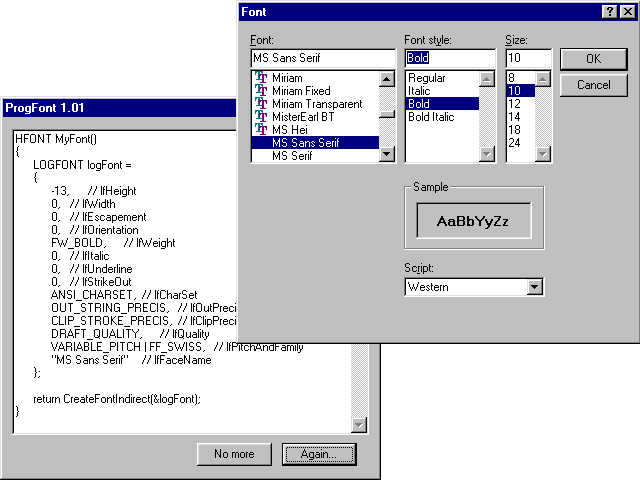The image size is (640, 480).
Task: Click the No more button
Action: coord(234,454)
